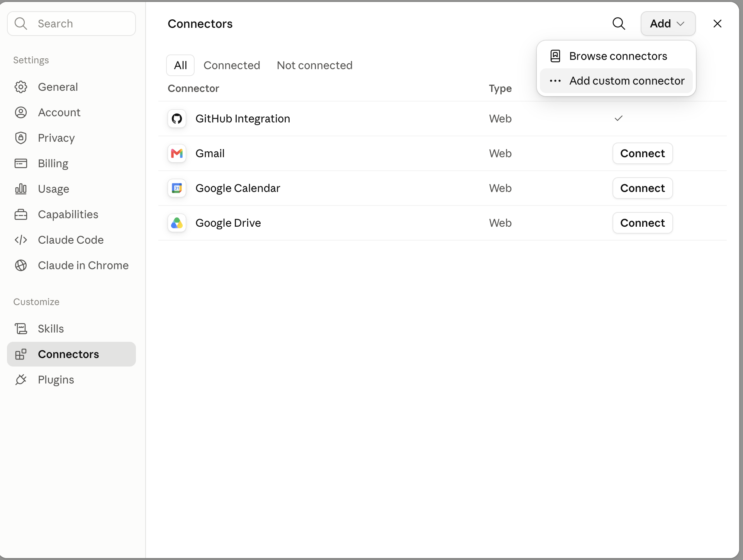The width and height of the screenshot is (743, 560).
Task: Click the GitHub Integration connected checkmark
Action: click(x=619, y=118)
